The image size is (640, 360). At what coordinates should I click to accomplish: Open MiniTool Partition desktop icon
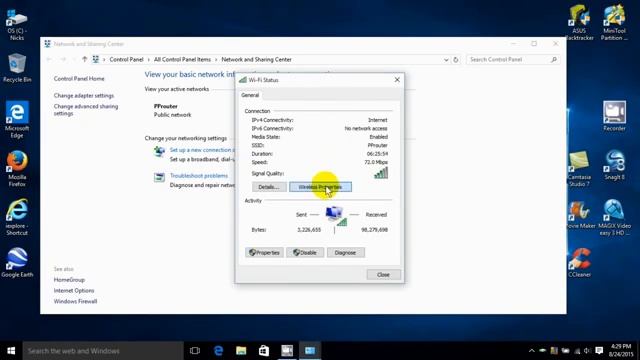[x=614, y=22]
